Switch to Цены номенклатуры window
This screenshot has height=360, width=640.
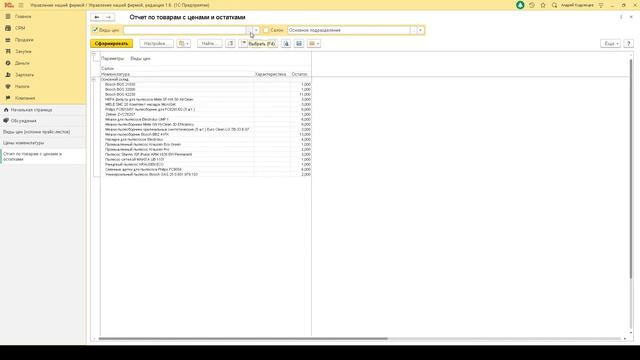(43, 143)
